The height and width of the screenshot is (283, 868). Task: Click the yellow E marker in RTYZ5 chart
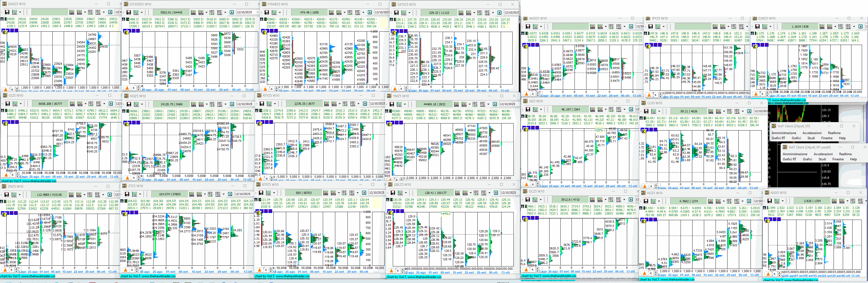click(x=259, y=123)
